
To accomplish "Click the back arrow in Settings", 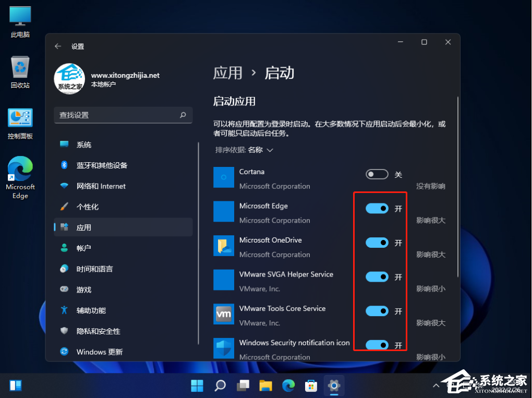I will [58, 46].
